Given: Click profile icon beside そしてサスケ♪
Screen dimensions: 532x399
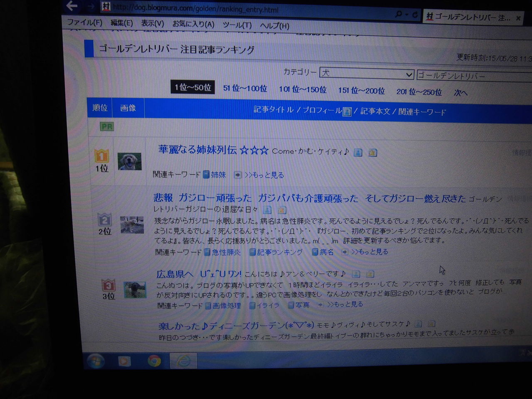Looking at the screenshot, I should click(x=419, y=324).
